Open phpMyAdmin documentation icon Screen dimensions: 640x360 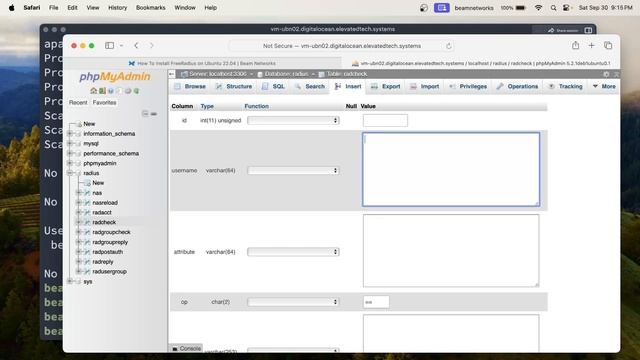[111, 91]
